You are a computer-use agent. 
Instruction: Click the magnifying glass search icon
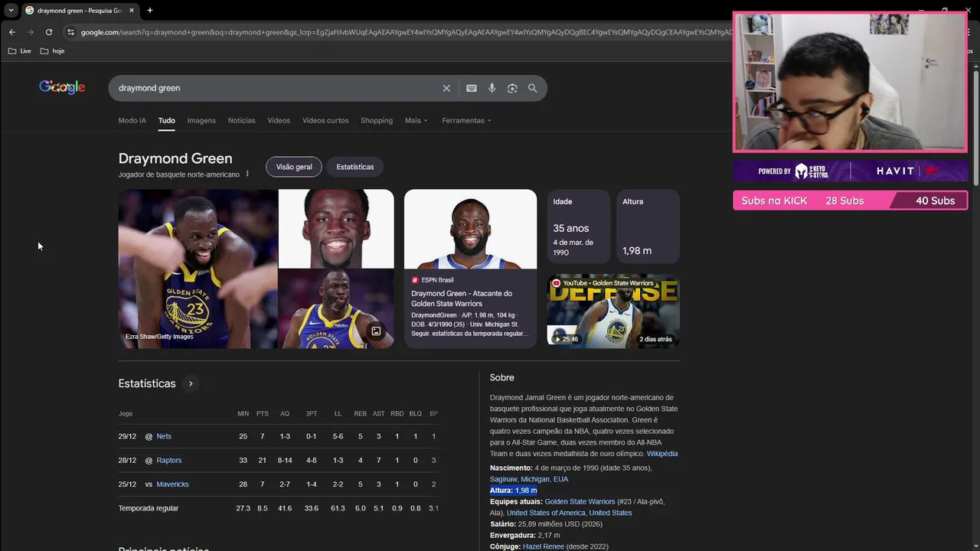point(533,88)
